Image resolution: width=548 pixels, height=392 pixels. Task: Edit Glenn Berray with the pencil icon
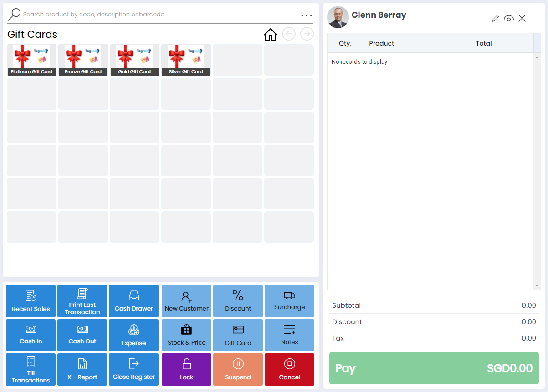(496, 18)
